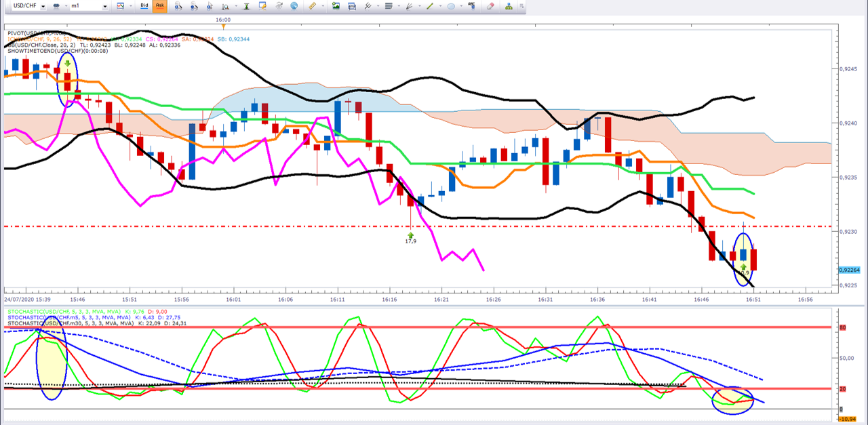Click the stochastic 20 level label

coord(844,388)
